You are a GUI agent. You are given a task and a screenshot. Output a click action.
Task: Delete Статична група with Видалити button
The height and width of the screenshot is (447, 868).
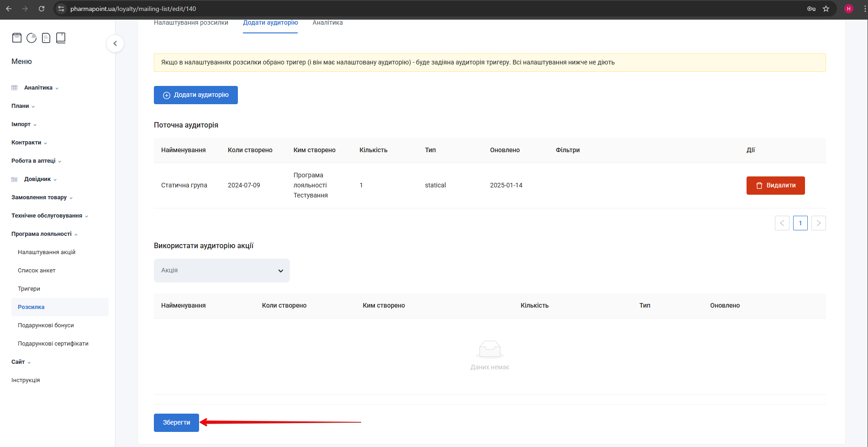[x=776, y=186]
